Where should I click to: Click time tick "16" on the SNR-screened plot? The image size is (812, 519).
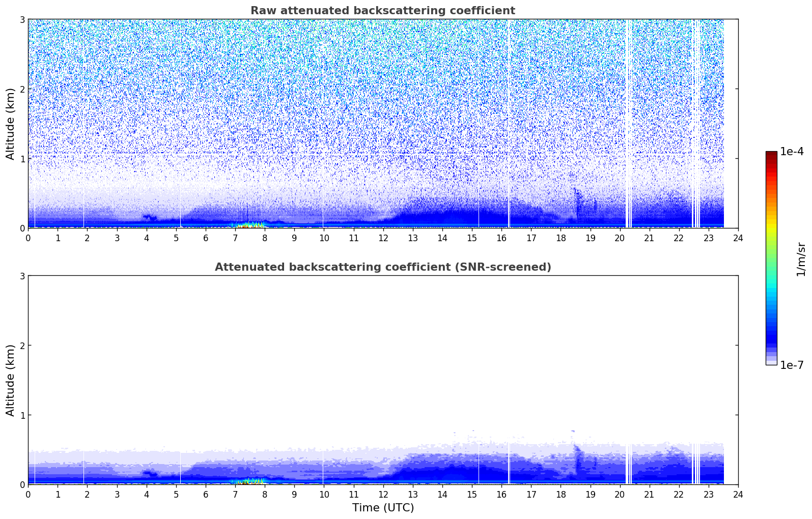click(501, 494)
